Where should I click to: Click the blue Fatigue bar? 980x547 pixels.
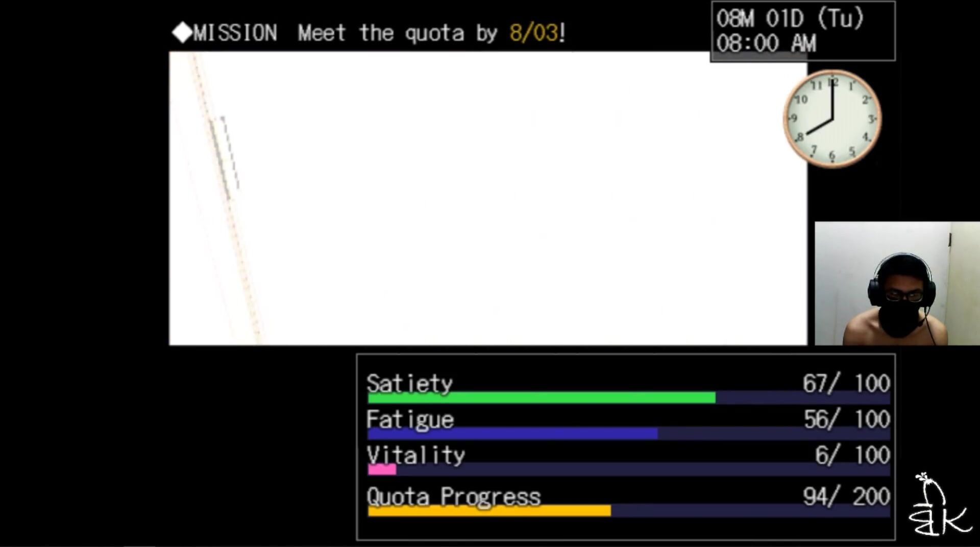[x=512, y=434]
